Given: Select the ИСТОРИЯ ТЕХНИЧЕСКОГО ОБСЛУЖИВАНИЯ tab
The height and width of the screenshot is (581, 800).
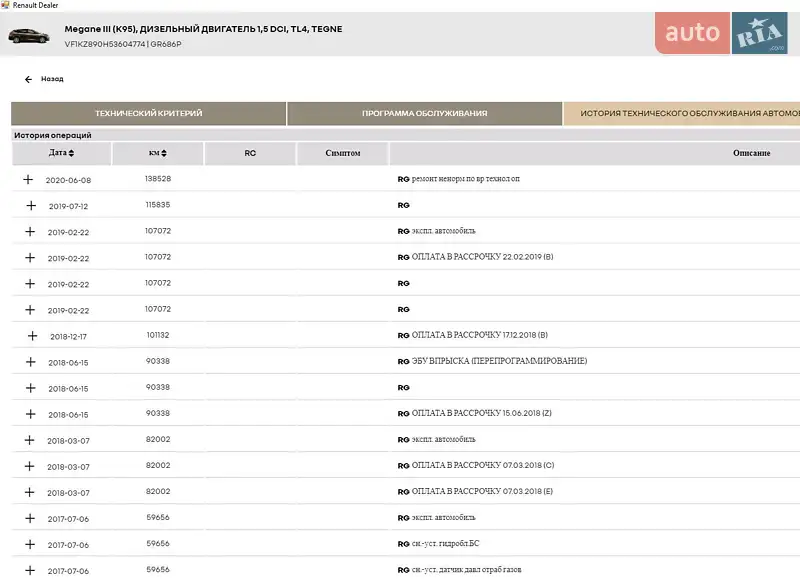Looking at the screenshot, I should coord(685,114).
